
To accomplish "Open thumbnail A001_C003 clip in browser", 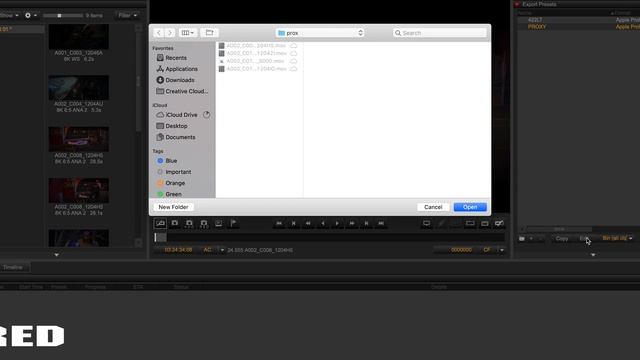I will click(x=78, y=37).
